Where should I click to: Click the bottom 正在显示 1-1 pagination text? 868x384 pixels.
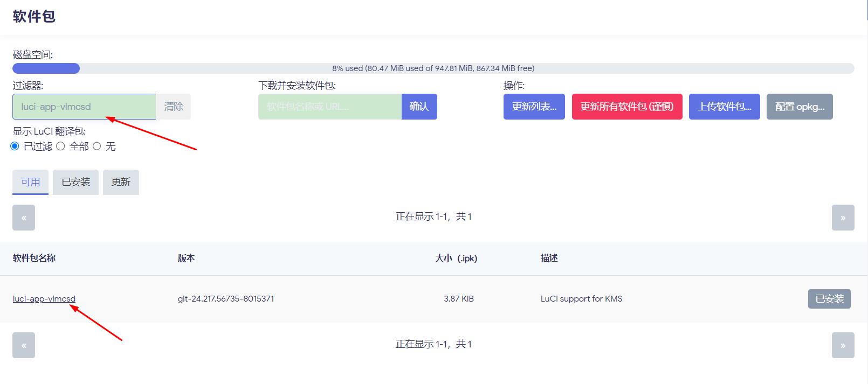[433, 344]
